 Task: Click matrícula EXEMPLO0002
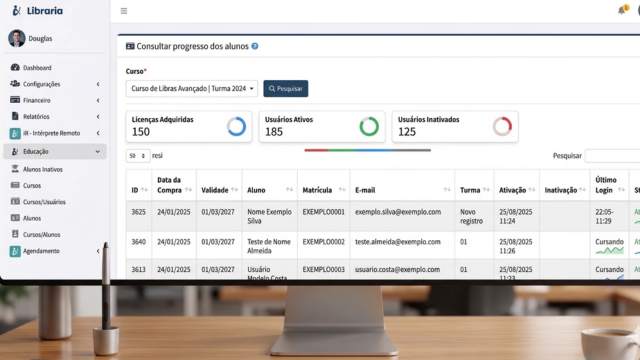tap(323, 242)
